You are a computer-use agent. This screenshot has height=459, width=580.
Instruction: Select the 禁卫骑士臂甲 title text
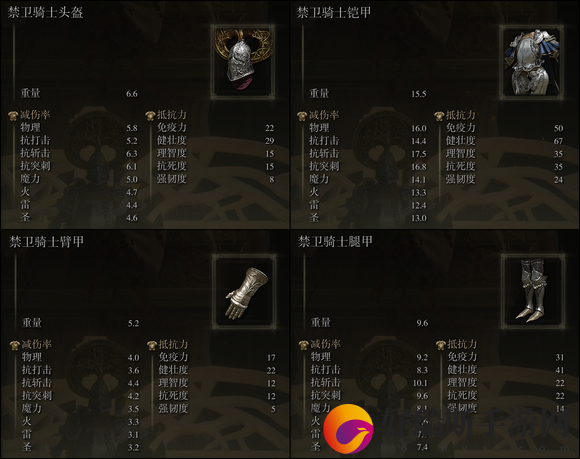47,242
